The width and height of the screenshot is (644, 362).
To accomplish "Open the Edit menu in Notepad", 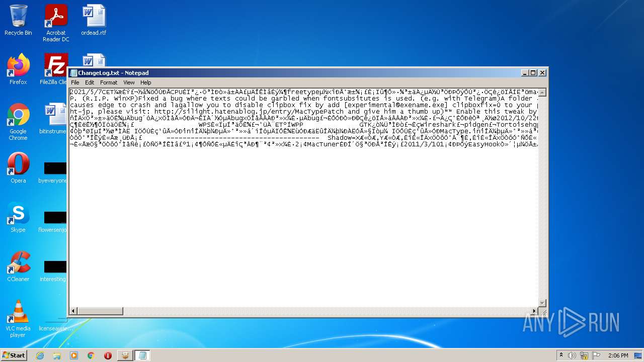I will (x=90, y=82).
